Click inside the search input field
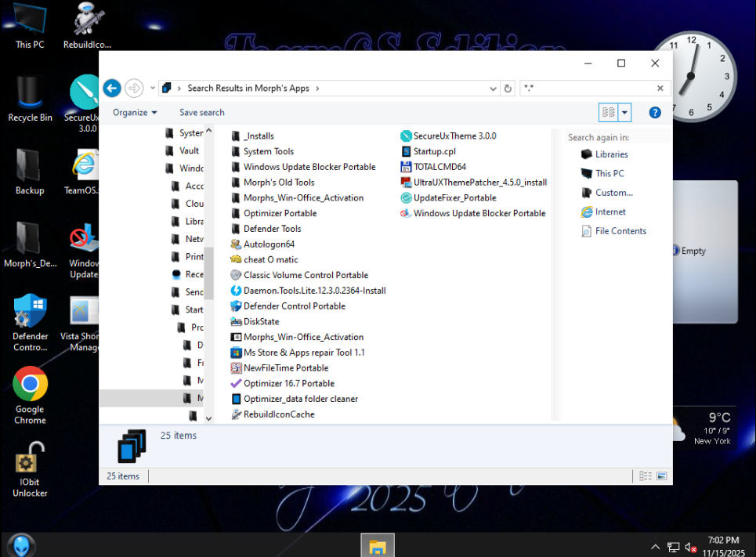Viewport: 756px width, 557px height. 588,89
